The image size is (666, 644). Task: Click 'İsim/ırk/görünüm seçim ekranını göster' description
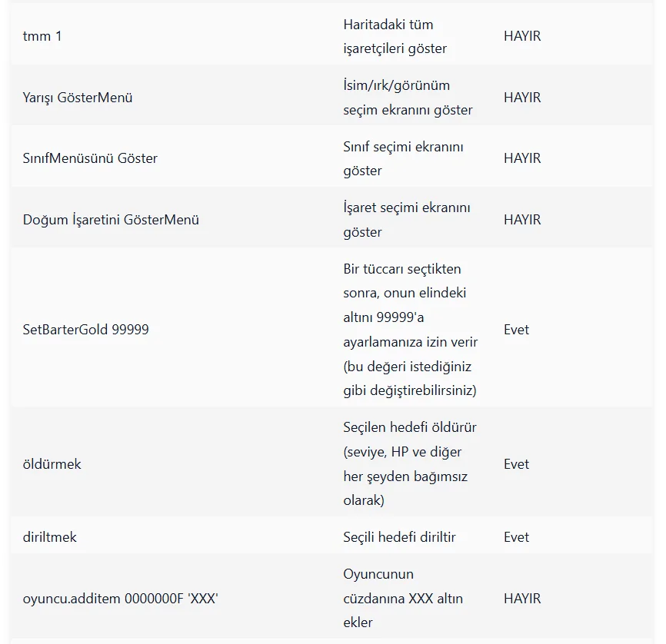[x=408, y=98]
